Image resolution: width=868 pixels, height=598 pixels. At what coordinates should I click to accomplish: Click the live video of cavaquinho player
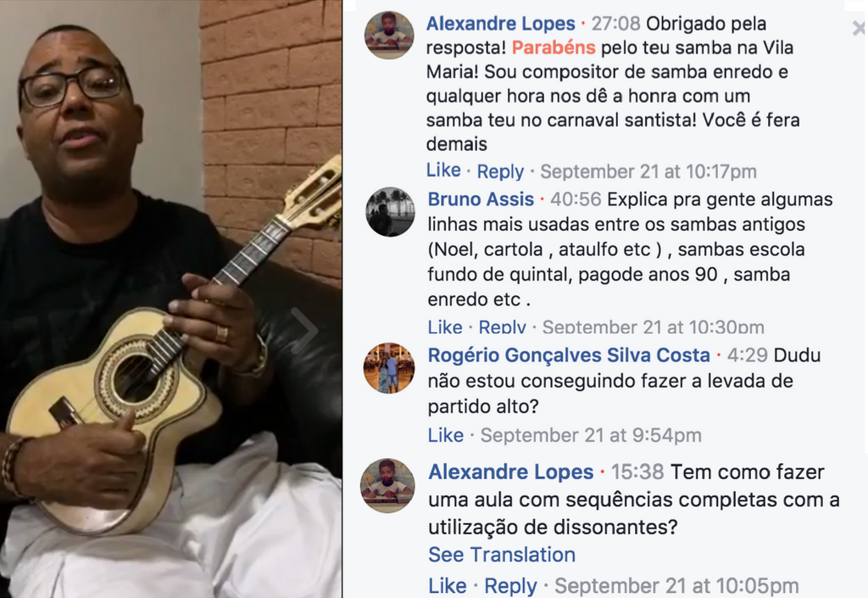170,299
